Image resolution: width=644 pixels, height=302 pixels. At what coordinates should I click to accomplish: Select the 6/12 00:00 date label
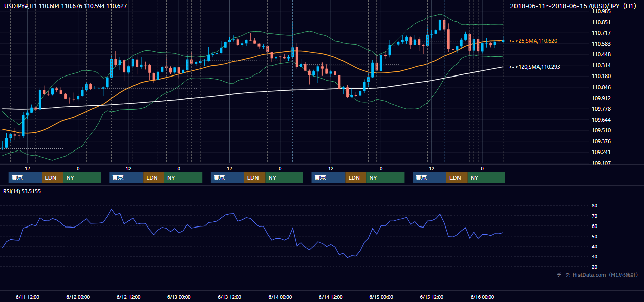coord(78,297)
